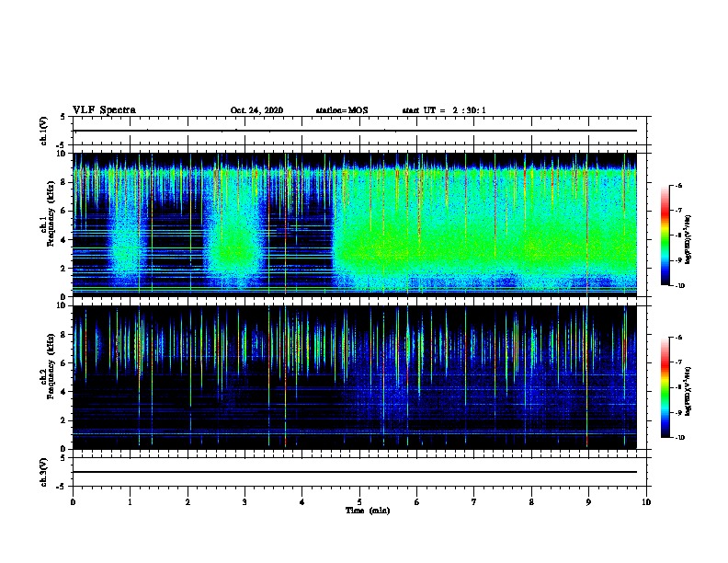
Task: Click the "ch.3(V)" axis label
Action: (x=44, y=472)
